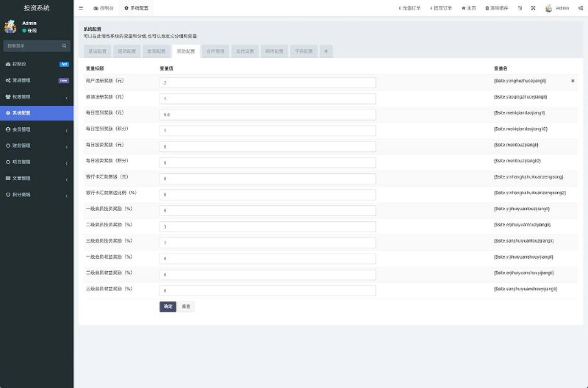Edit the 二级会员投资奖励（%） value field
This screenshot has width=588, height=388.
pos(268,227)
